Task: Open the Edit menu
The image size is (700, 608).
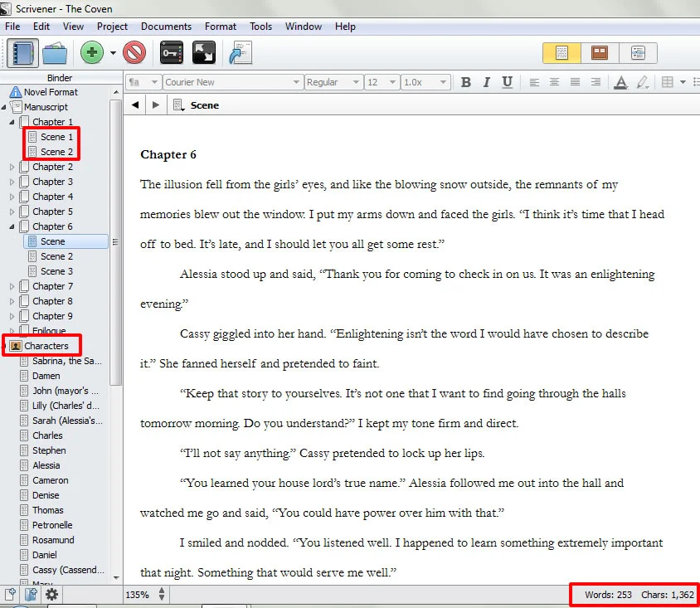Action: [41, 27]
